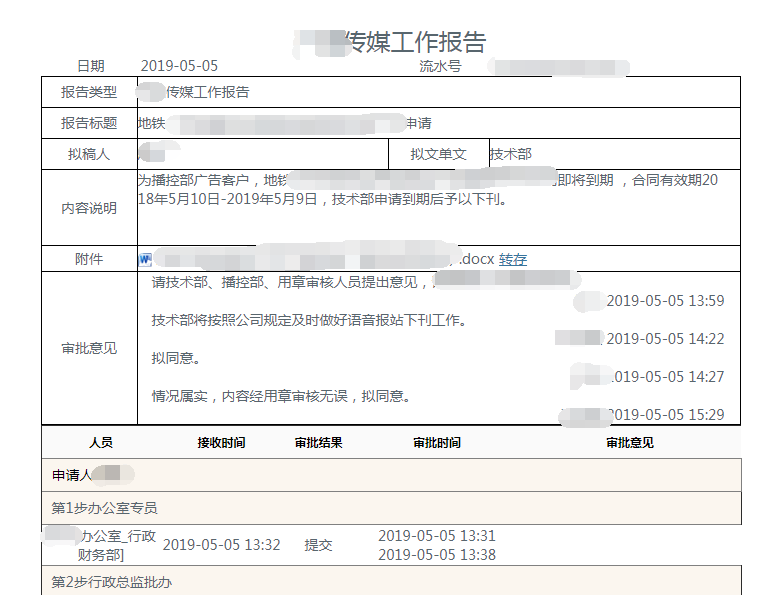The width and height of the screenshot is (782, 595).
Task: Click the comment about 语音报站下刊工作
Action: (309, 320)
